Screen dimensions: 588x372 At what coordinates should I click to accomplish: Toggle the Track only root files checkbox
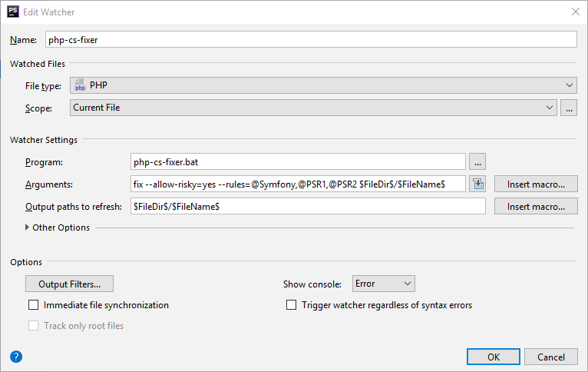coord(33,325)
